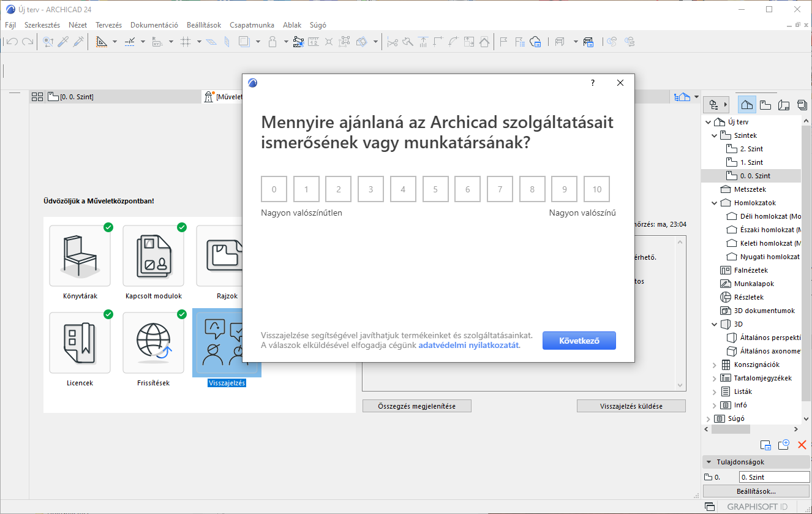Select 1. Szint in the navigator tree
This screenshot has height=514, width=812.
751,162
